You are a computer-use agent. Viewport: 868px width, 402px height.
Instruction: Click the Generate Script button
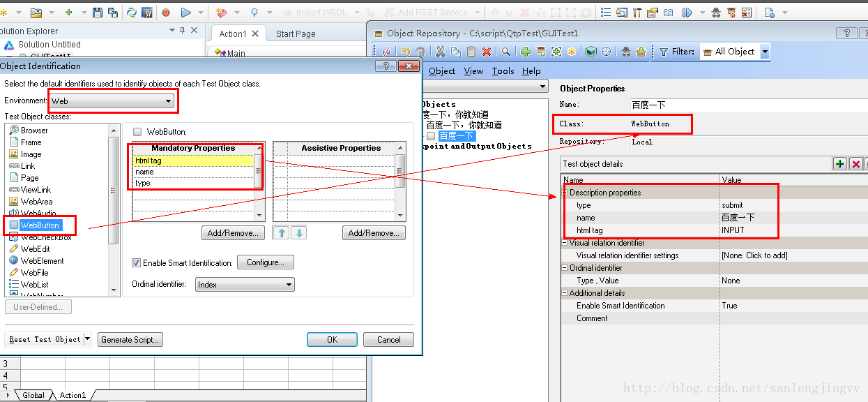tap(130, 340)
